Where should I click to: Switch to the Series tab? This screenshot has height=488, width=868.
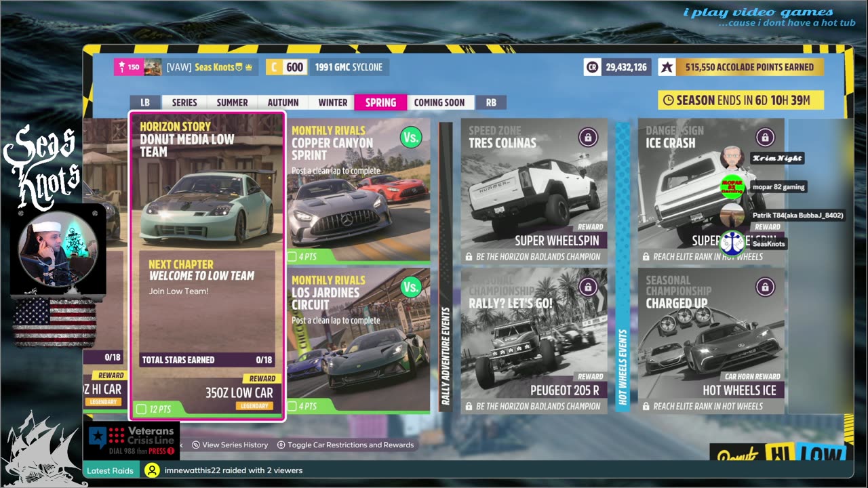click(184, 102)
